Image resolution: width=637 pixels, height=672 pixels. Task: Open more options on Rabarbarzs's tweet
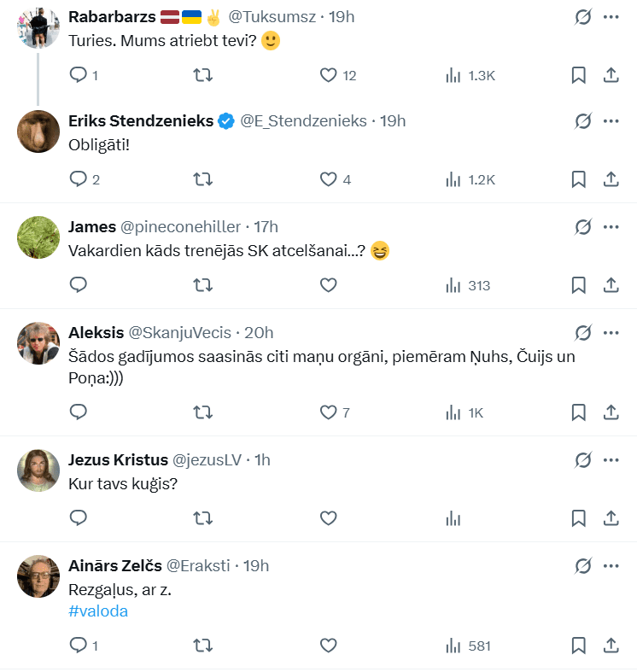[611, 17]
